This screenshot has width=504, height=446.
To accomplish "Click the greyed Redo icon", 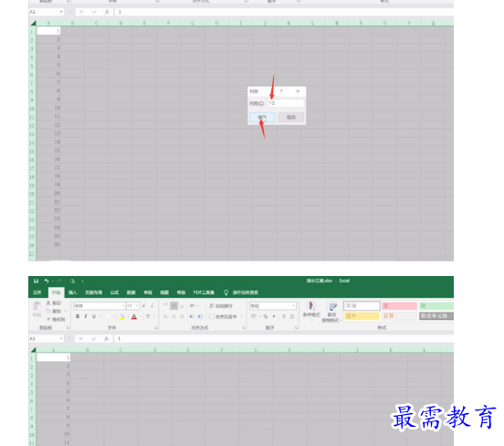I will (59, 281).
